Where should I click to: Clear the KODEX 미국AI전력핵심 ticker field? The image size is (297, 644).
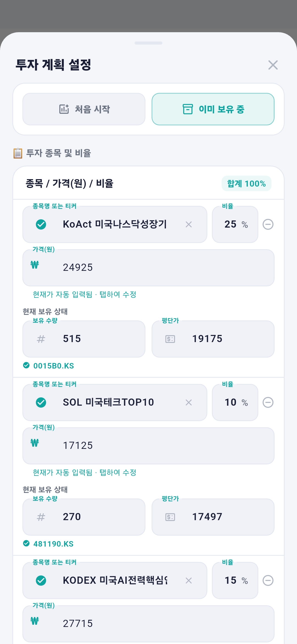[189, 581]
